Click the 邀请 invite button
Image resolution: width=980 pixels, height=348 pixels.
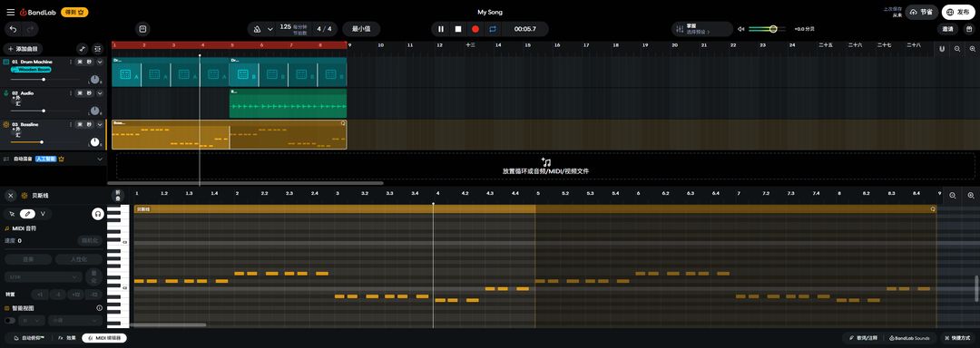[x=947, y=29]
